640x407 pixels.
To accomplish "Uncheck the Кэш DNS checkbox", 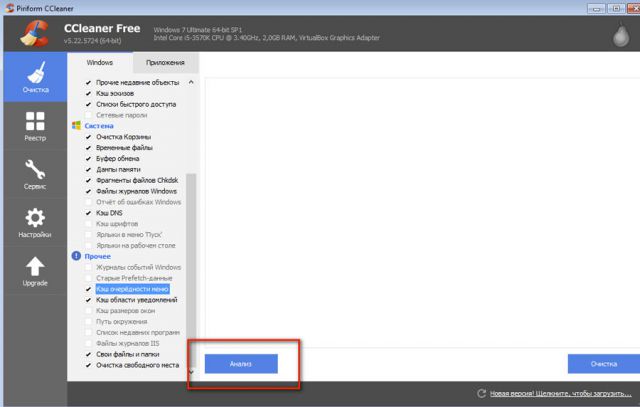I will point(89,213).
